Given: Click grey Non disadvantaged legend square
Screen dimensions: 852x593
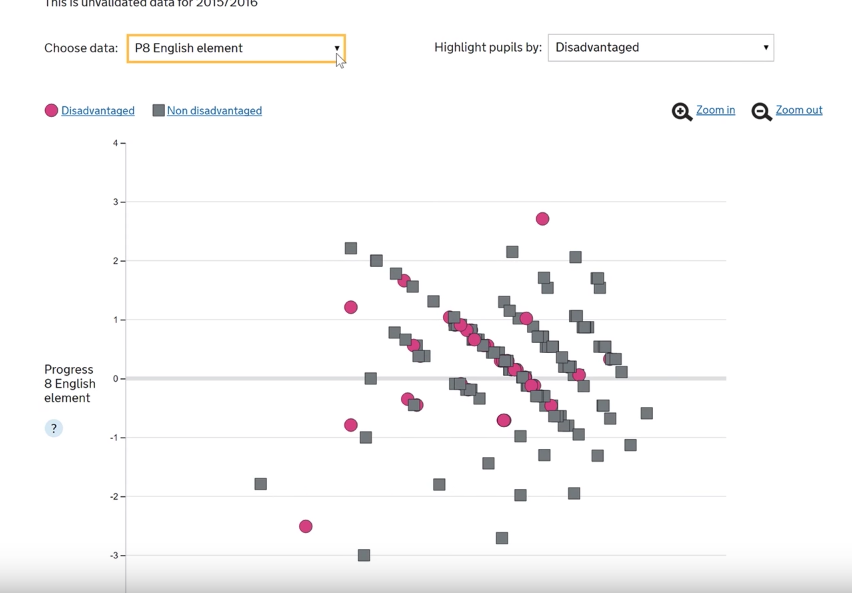Looking at the screenshot, I should [158, 111].
